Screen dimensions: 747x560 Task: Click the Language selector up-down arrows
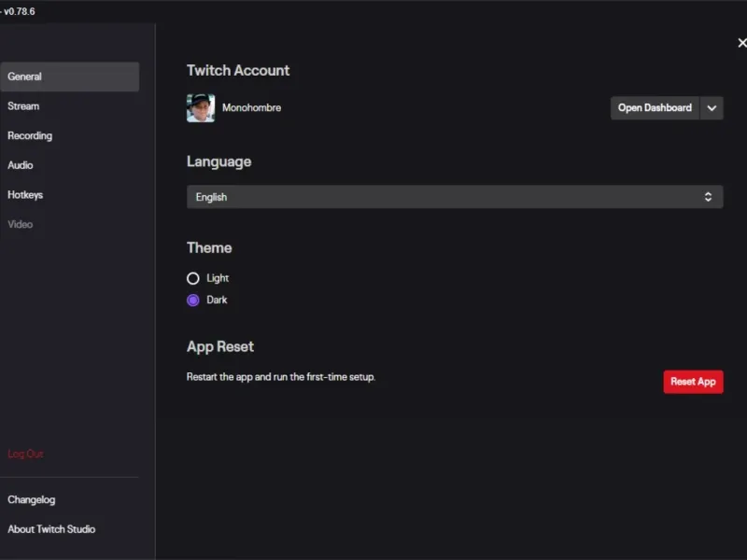708,197
